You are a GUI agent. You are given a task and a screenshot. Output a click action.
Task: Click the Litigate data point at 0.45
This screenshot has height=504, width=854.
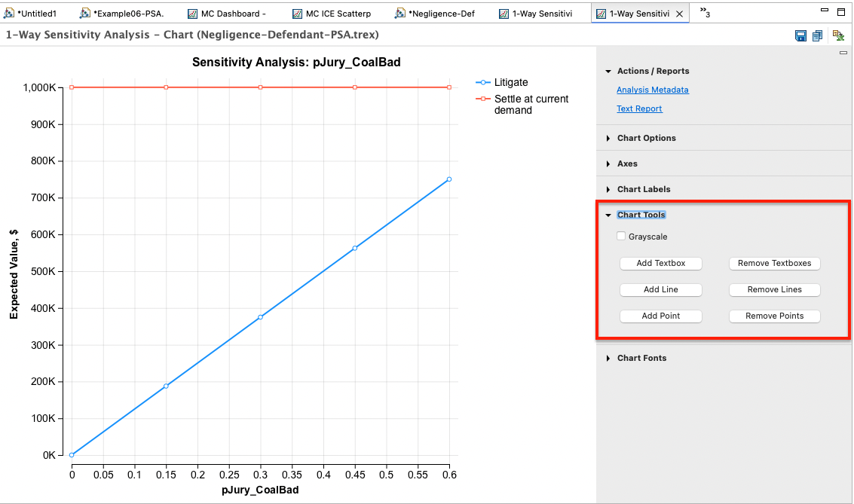(355, 248)
